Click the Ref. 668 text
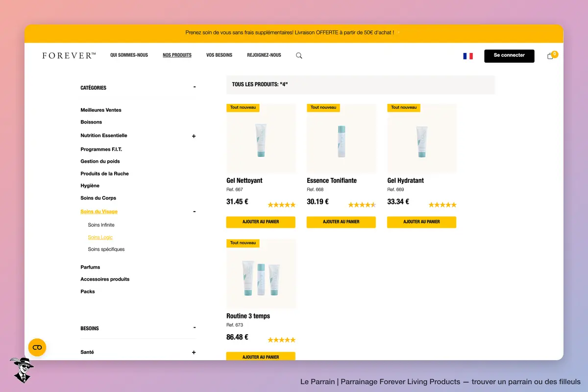588x392 pixels. [x=315, y=190]
